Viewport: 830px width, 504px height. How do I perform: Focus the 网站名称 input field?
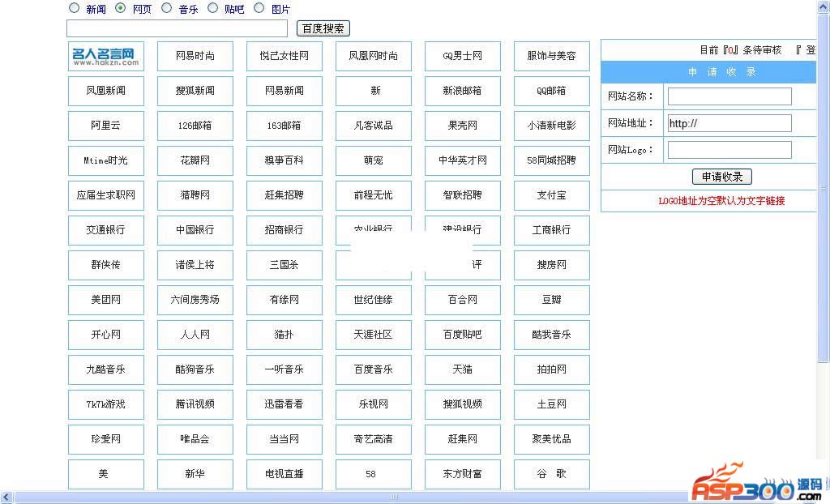(x=729, y=96)
